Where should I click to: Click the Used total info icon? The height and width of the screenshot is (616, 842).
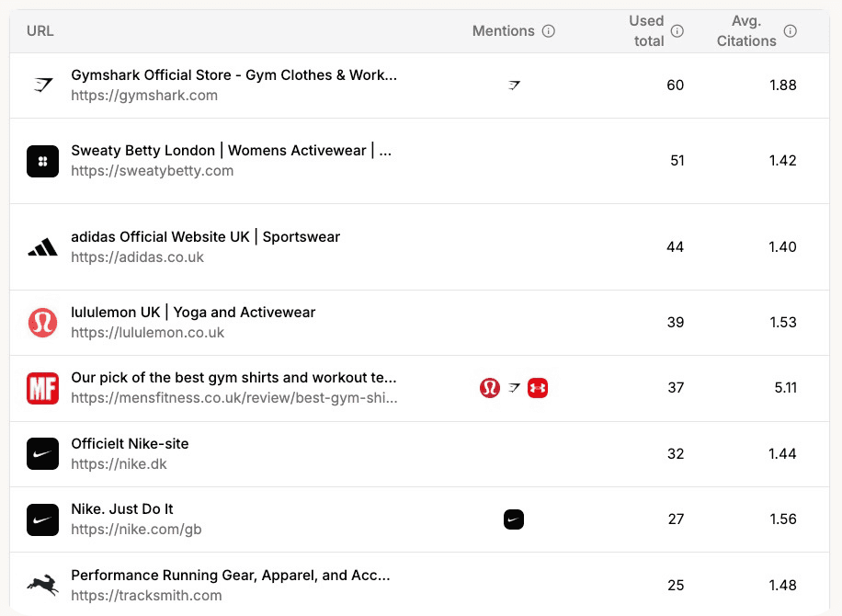[x=677, y=31]
